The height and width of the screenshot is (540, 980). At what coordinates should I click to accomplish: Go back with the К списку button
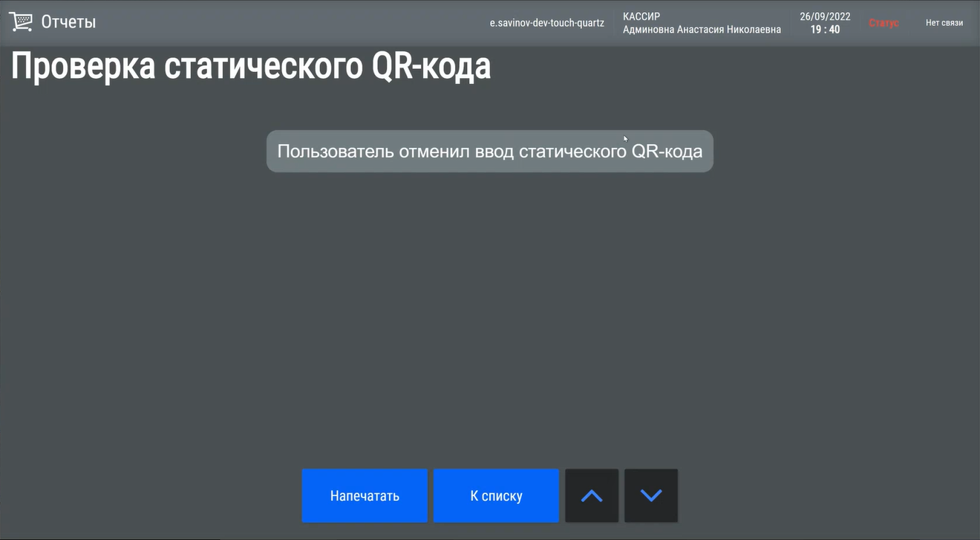click(496, 495)
